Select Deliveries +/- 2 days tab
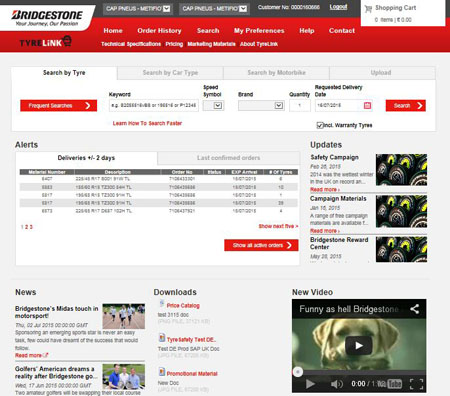 (86, 158)
